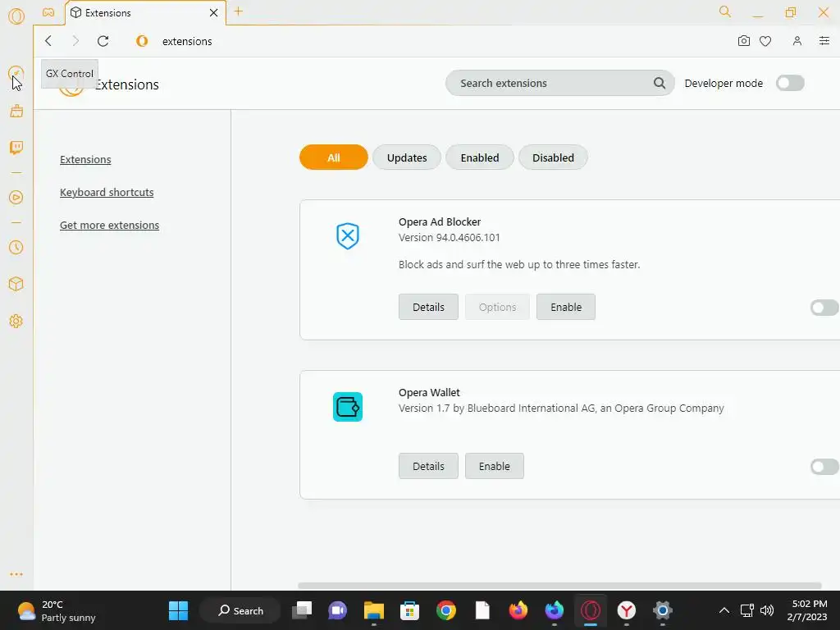The image size is (840, 630).
Task: Open GX Control in the sidebar
Action: point(16,73)
